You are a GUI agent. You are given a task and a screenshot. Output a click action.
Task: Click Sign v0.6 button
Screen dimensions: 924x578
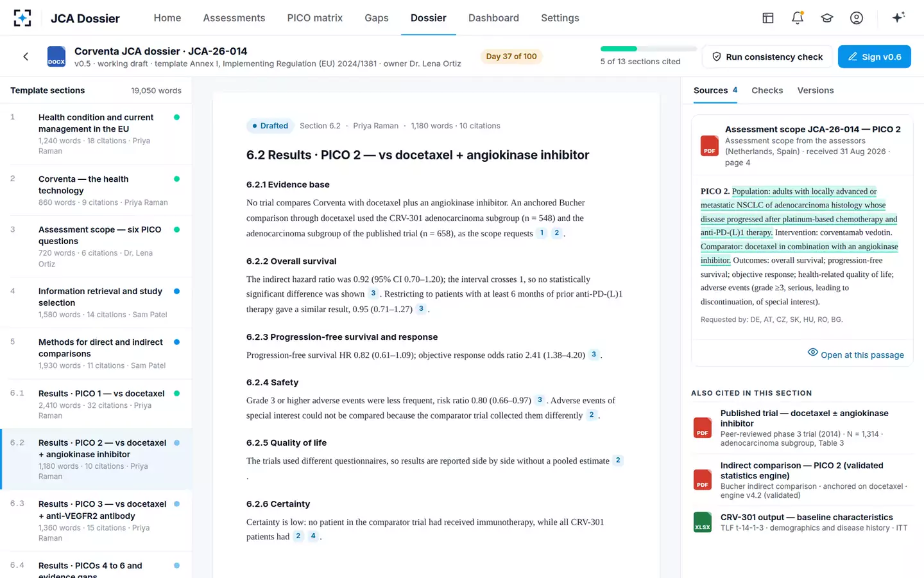875,57
